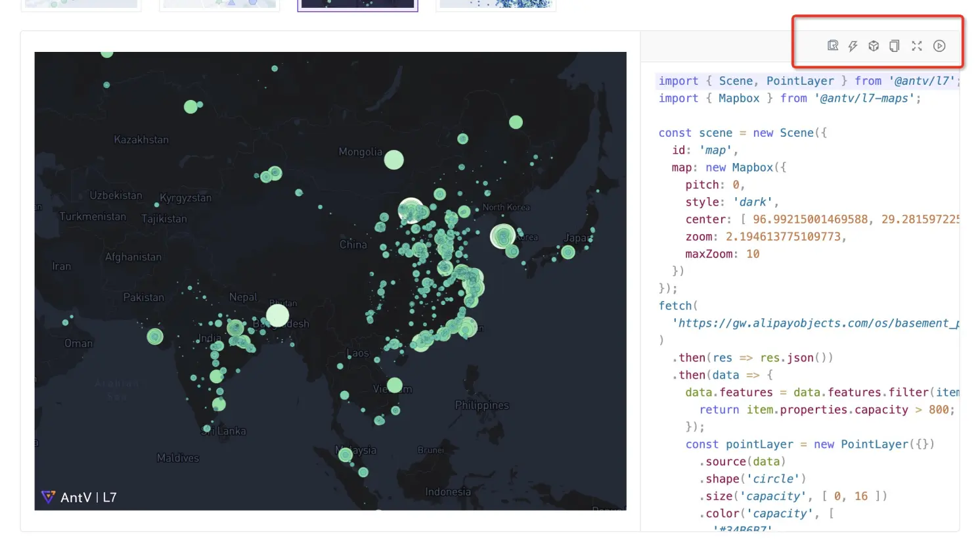Click the large point circle over Bhutan
Screen dimensions: 980x558
tap(277, 315)
